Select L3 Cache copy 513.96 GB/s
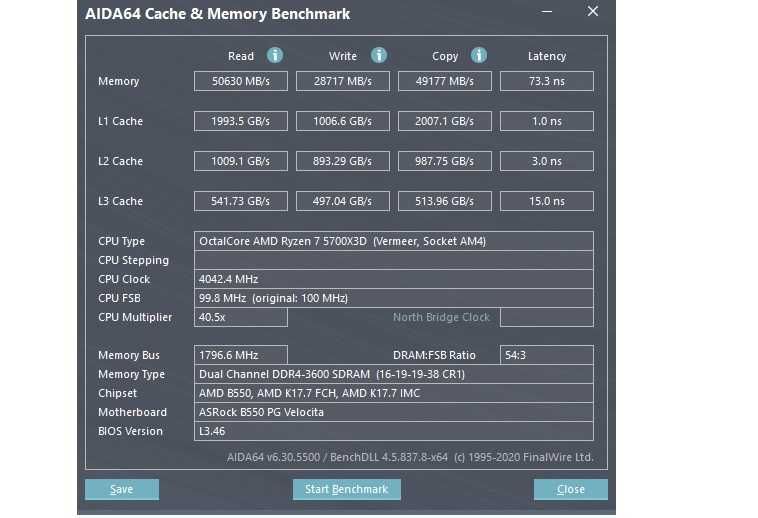Image resolution: width=758 pixels, height=518 pixels. pyautogui.click(x=445, y=201)
